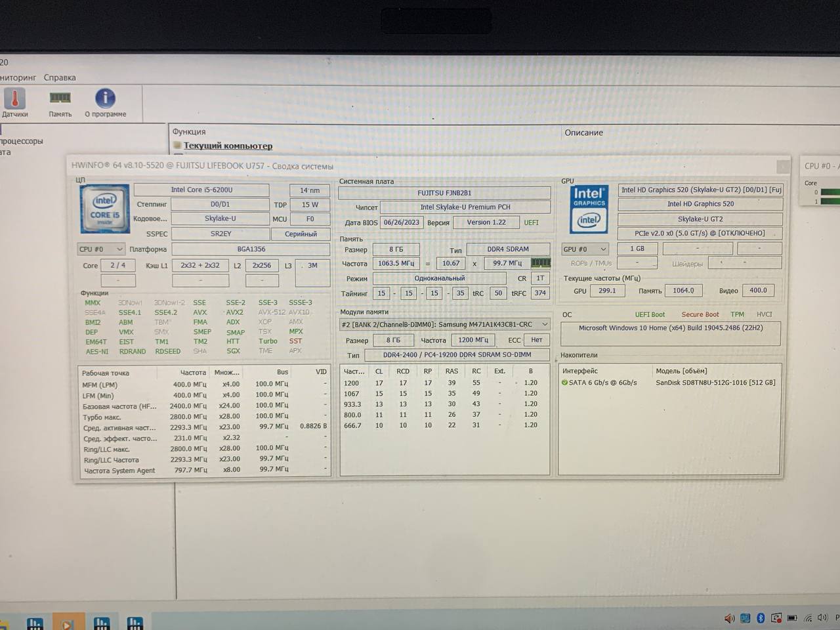
Task: Open the CPU #0 selector dropdown
Action: coord(101,249)
